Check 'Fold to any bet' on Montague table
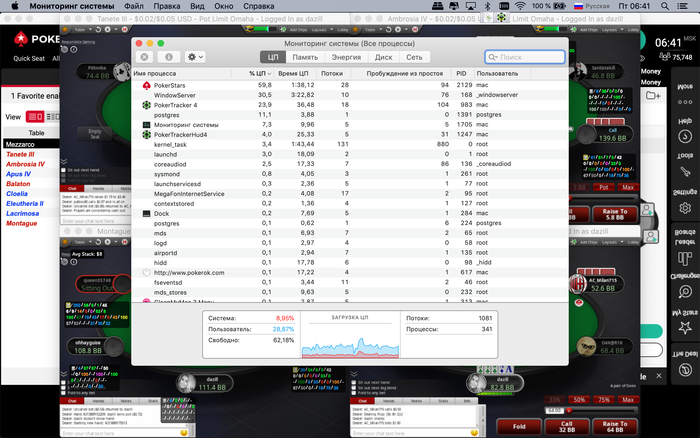 (x=63, y=393)
